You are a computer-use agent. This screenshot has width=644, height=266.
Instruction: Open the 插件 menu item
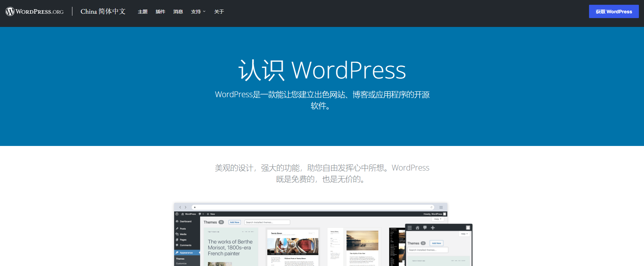click(x=160, y=12)
